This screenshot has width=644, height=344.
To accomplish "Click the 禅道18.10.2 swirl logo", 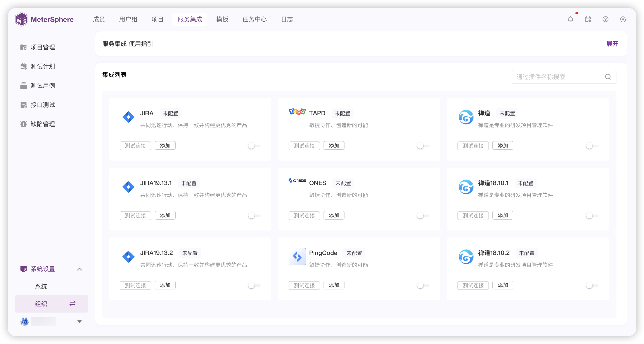I will pos(466,256).
